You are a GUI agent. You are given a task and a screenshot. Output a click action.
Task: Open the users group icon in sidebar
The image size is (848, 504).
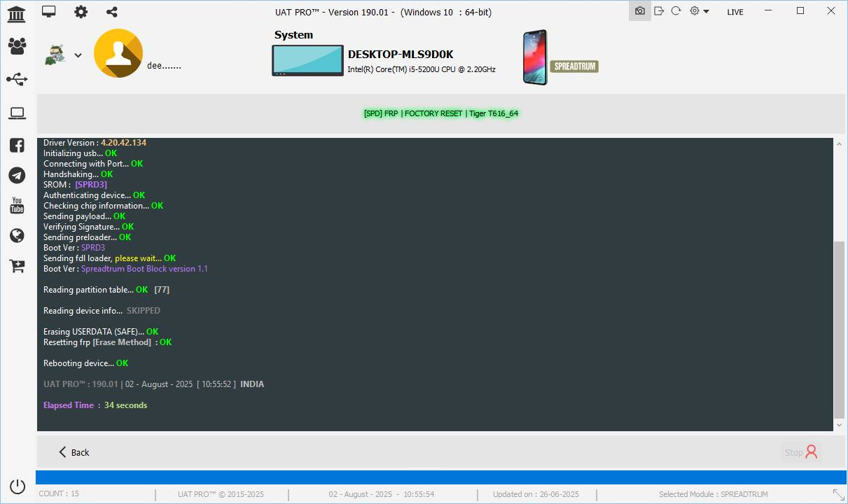click(17, 46)
